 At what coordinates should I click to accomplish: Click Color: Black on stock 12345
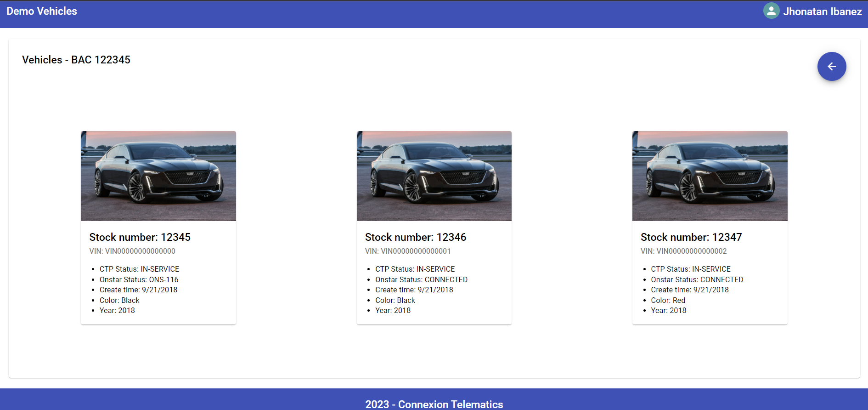119,300
